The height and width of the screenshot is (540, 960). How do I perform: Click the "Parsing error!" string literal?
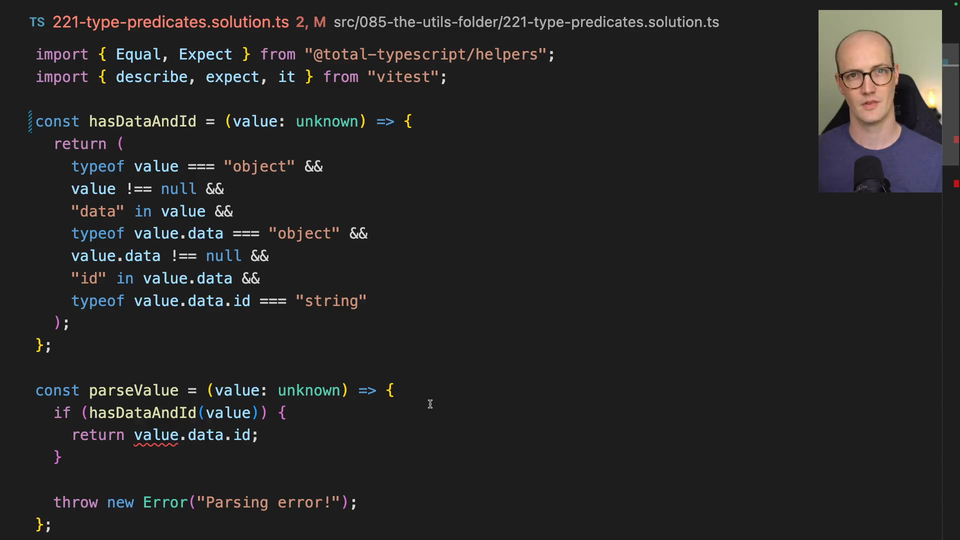272,502
